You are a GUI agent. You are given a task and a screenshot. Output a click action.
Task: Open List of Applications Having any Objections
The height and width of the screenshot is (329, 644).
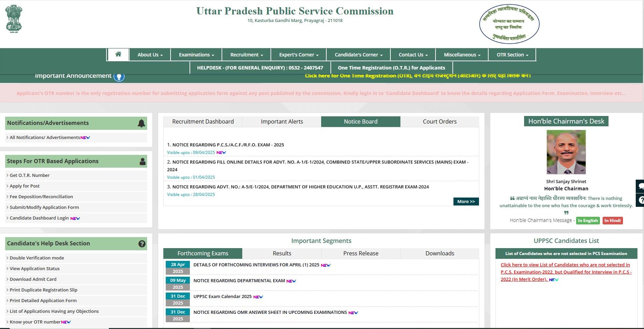(x=54, y=311)
